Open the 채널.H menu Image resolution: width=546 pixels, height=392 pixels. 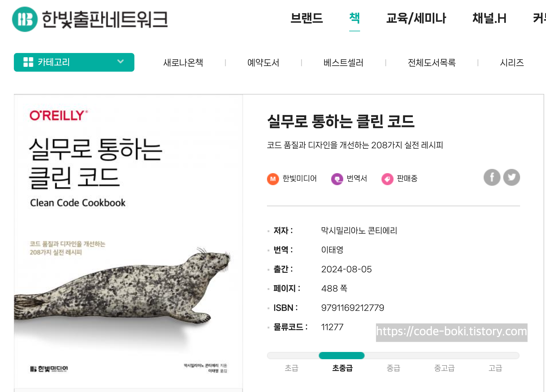pos(489,18)
